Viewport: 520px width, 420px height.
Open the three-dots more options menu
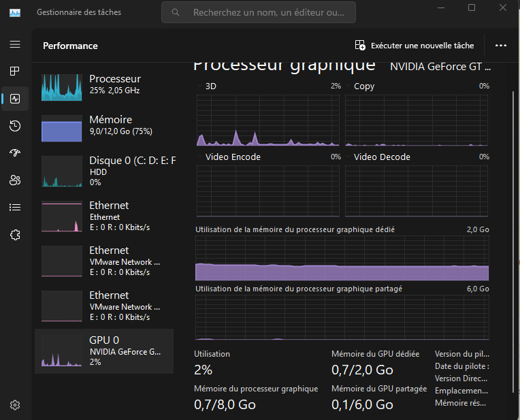pos(501,46)
